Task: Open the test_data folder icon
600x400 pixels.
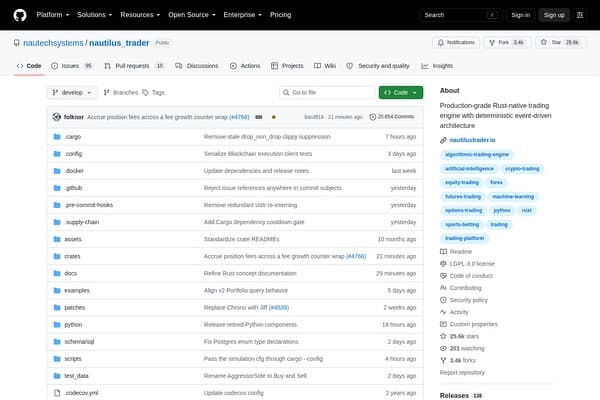Action: tap(57, 376)
